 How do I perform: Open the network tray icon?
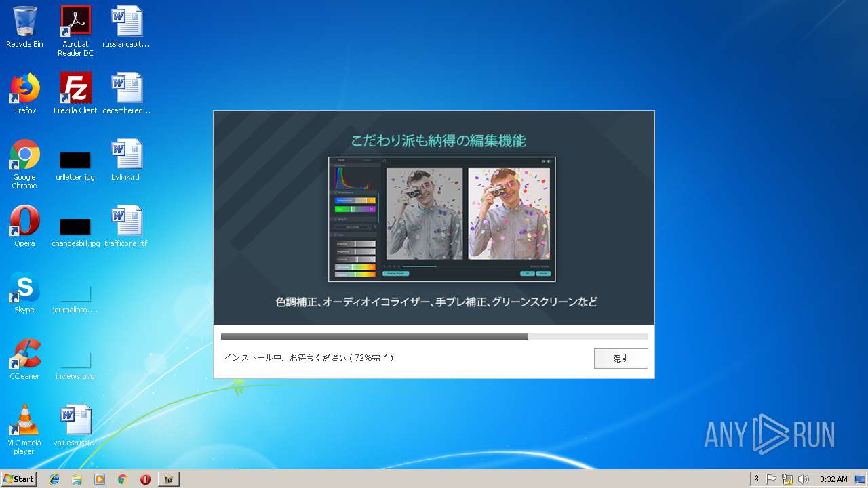pyautogui.click(x=787, y=479)
